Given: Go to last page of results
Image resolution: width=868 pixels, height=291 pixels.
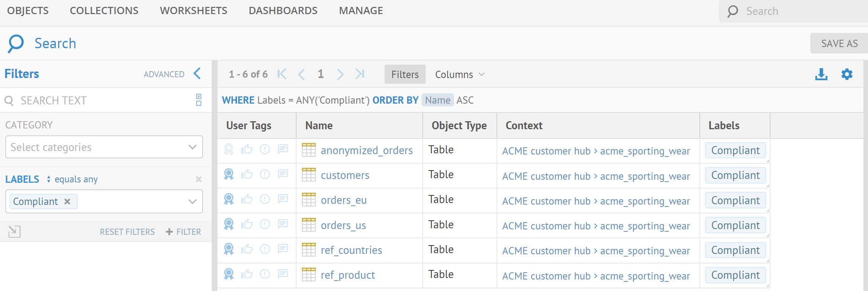Looking at the screenshot, I should 360,74.
